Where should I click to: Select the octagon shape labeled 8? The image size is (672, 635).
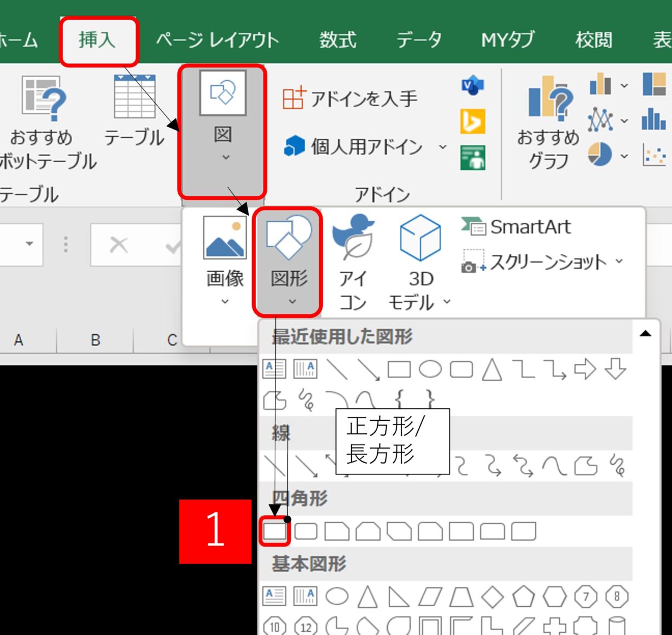point(616,596)
